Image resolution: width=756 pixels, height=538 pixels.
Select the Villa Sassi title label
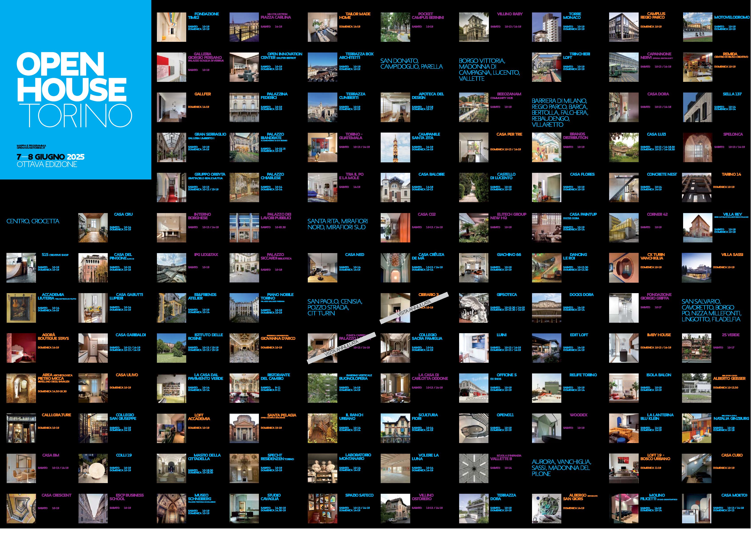[x=732, y=255]
